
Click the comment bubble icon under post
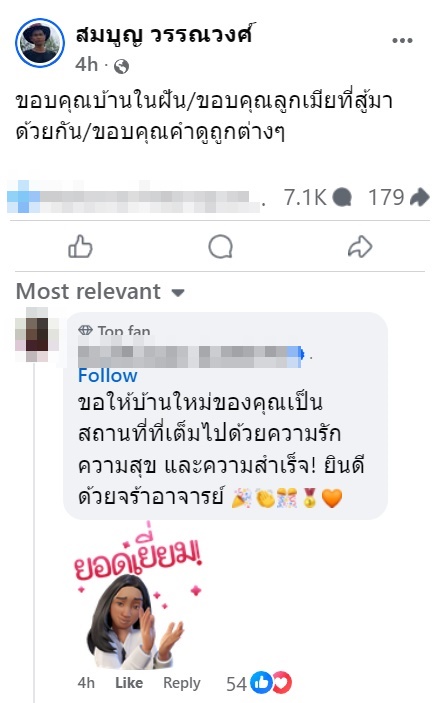click(x=220, y=247)
